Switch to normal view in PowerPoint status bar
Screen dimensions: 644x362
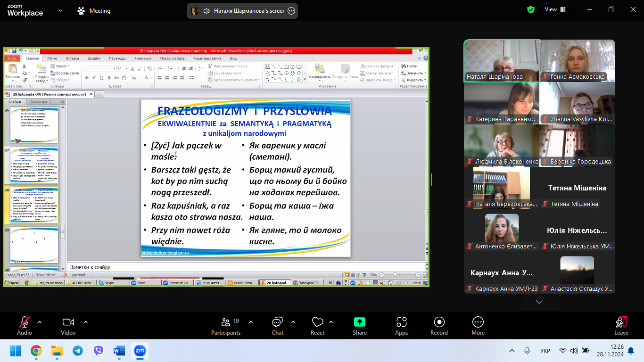click(x=347, y=274)
